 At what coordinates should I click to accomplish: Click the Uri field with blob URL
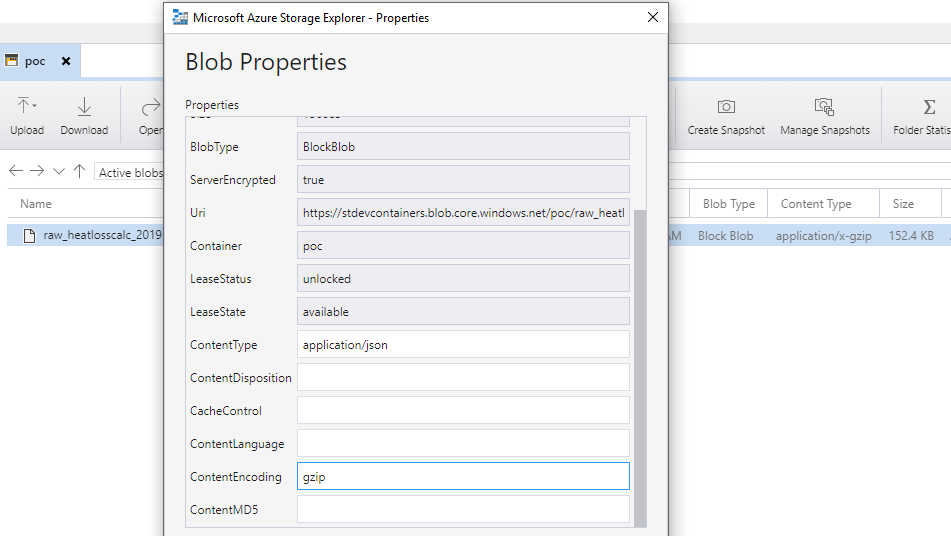[x=463, y=213]
